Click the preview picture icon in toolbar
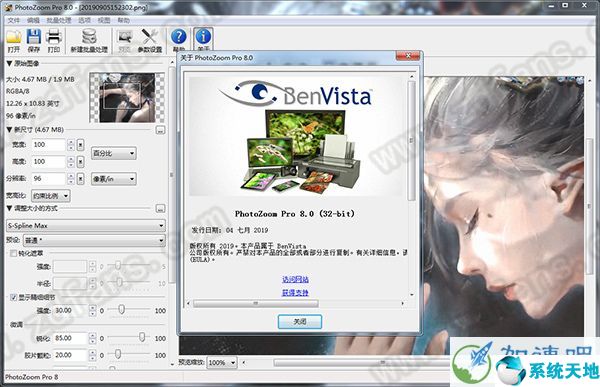Viewport: 600px width, 387px height. 125,37
